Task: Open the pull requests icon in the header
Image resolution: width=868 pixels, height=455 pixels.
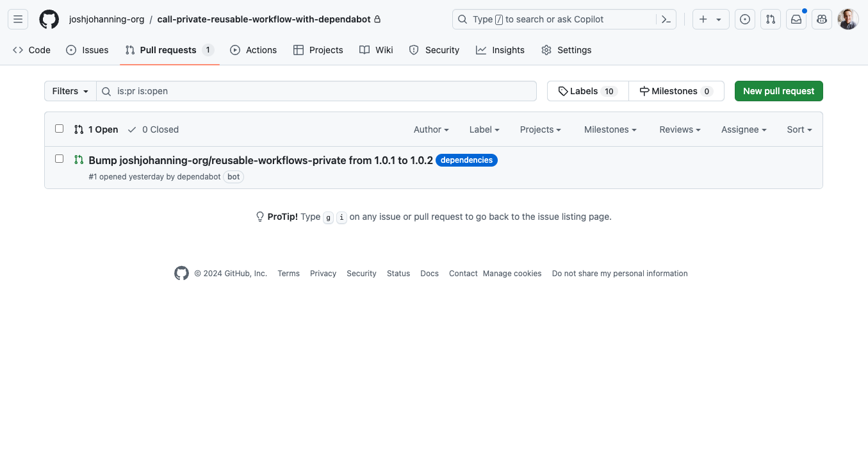Action: point(770,19)
